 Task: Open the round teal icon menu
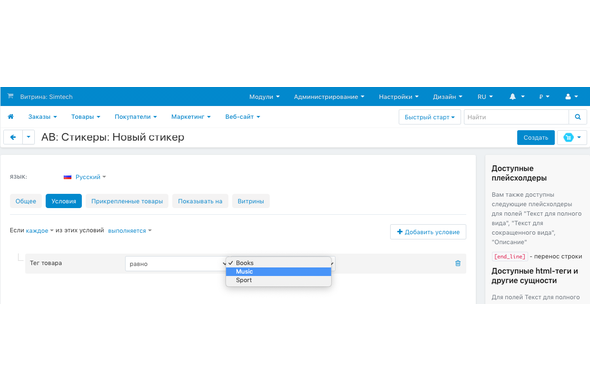tap(572, 138)
